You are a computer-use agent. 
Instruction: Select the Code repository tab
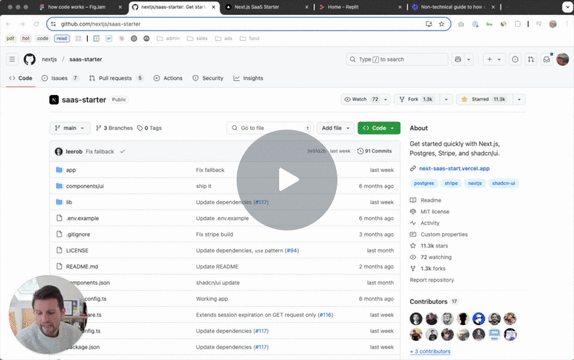(20, 78)
